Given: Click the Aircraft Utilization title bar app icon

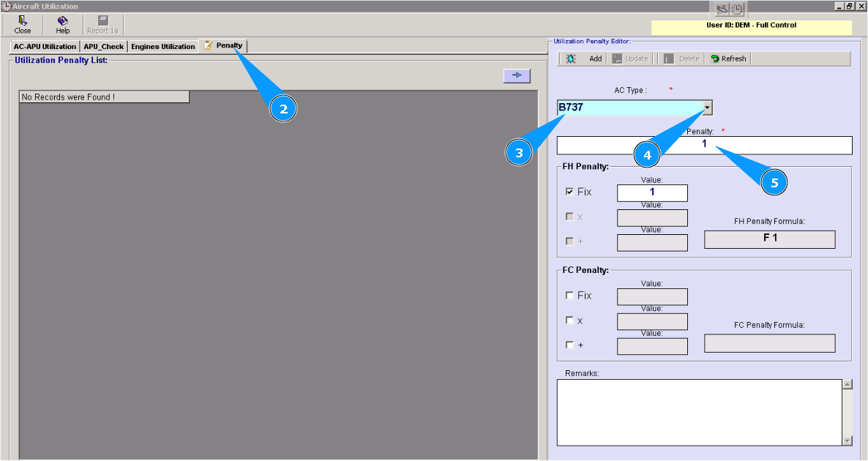Looking at the screenshot, I should (6, 7).
